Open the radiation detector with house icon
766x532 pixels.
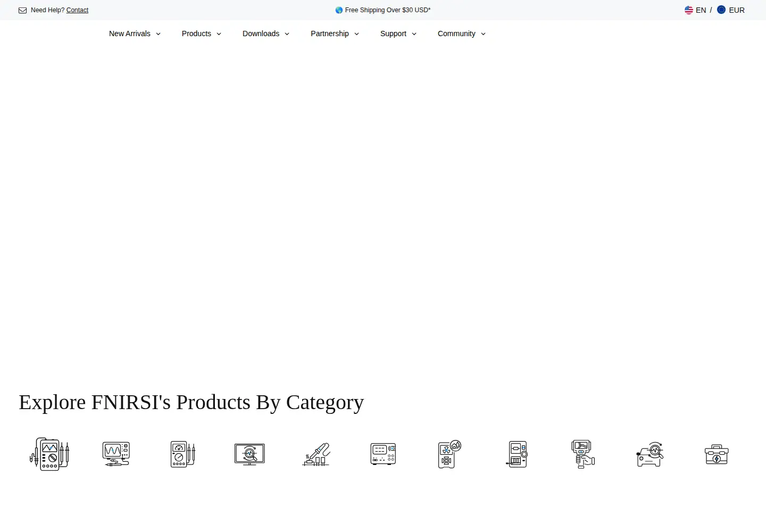(449, 454)
